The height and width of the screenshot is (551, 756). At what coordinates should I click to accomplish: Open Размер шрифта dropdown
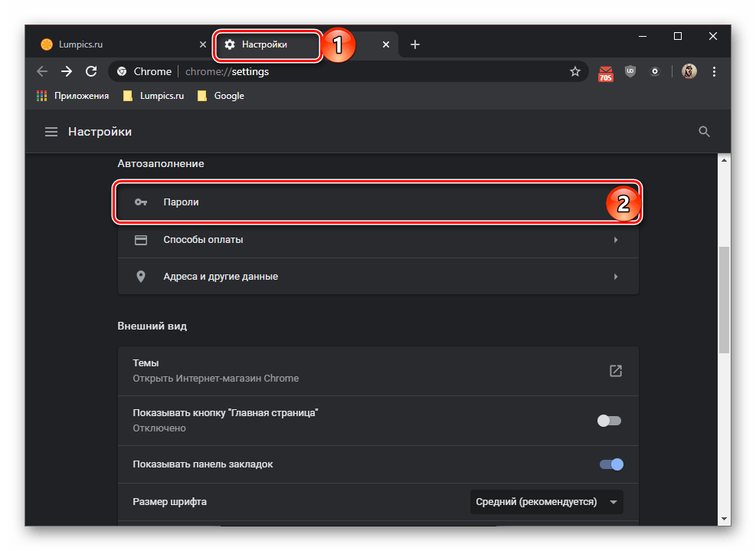tap(547, 502)
